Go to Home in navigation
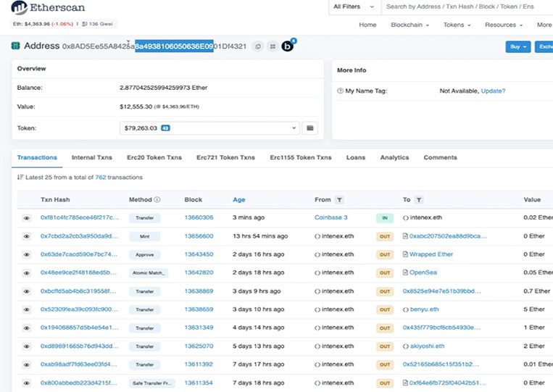The image size is (553, 392). pos(367,25)
